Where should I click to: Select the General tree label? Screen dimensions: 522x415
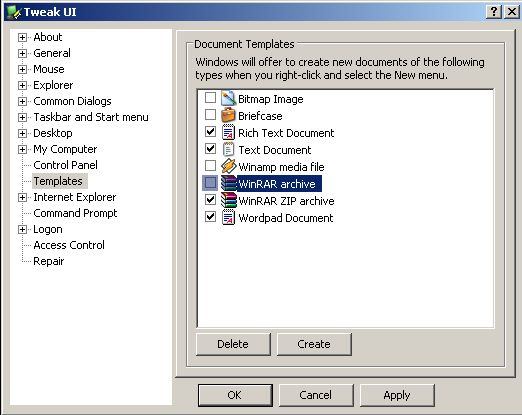click(52, 53)
